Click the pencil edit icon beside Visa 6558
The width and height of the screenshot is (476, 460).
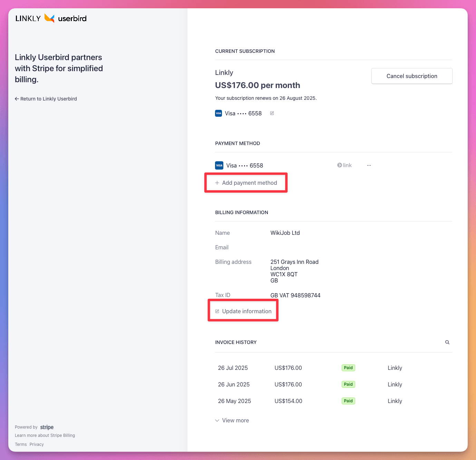[x=272, y=113]
